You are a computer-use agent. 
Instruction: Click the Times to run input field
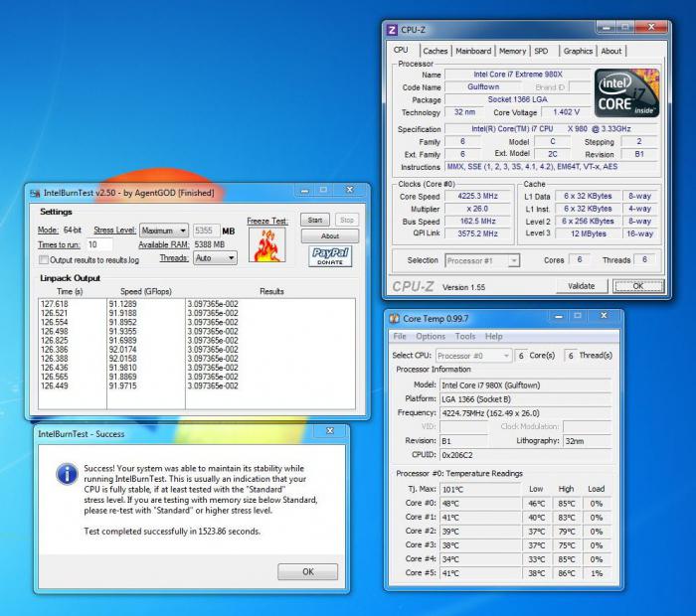[98, 244]
